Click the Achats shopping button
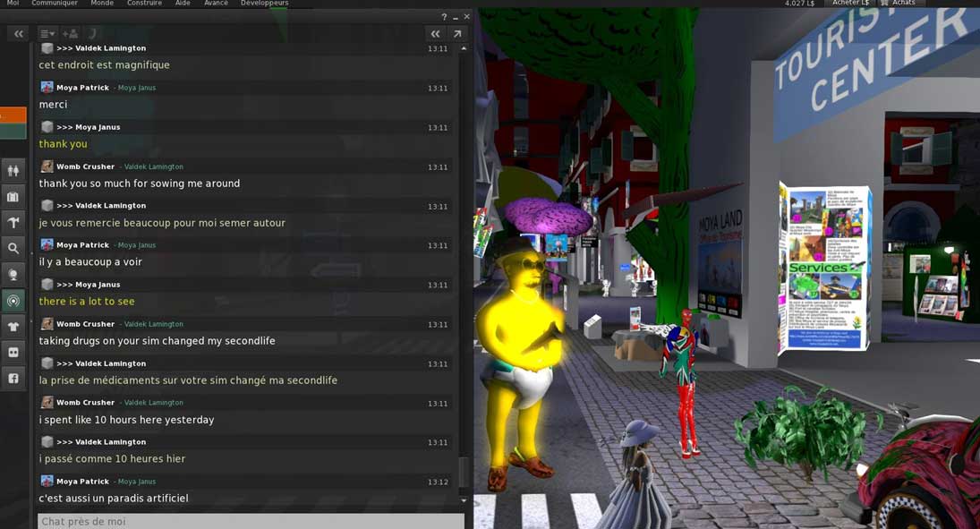980x529 pixels. (898, 4)
